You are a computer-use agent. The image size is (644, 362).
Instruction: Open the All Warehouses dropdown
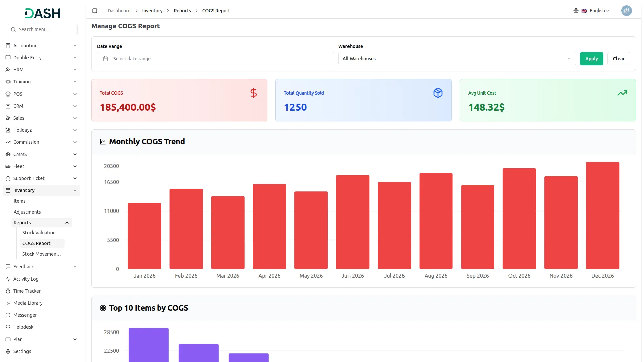tap(457, 59)
